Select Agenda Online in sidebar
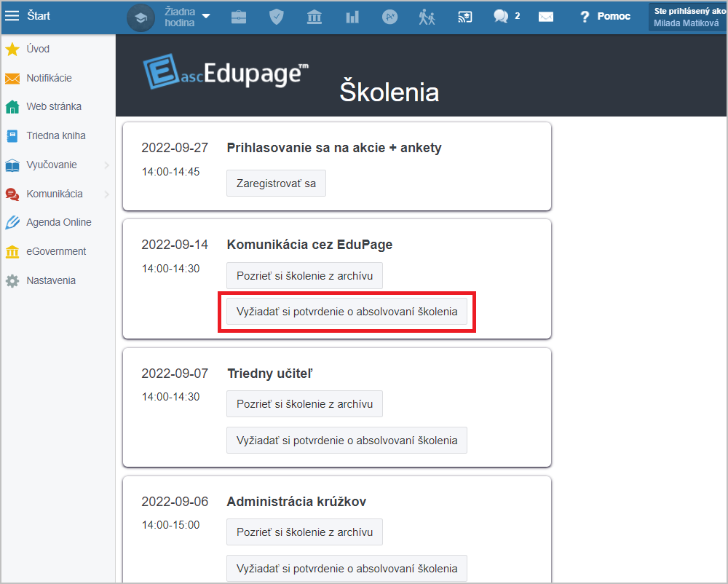Viewport: 728px width, 584px height. (59, 222)
